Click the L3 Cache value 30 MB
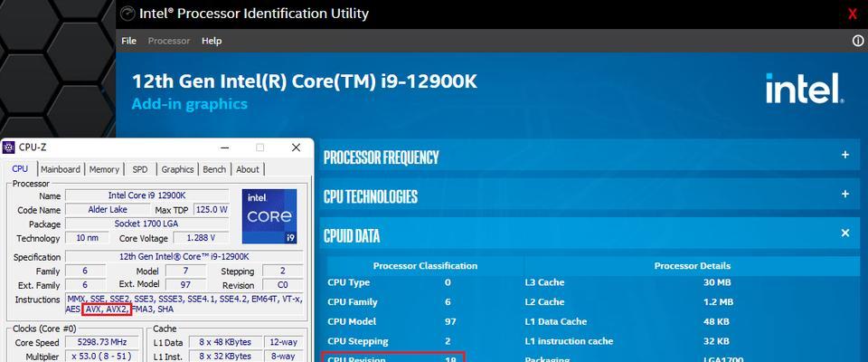Screen dimensions: 868x362 [717, 282]
